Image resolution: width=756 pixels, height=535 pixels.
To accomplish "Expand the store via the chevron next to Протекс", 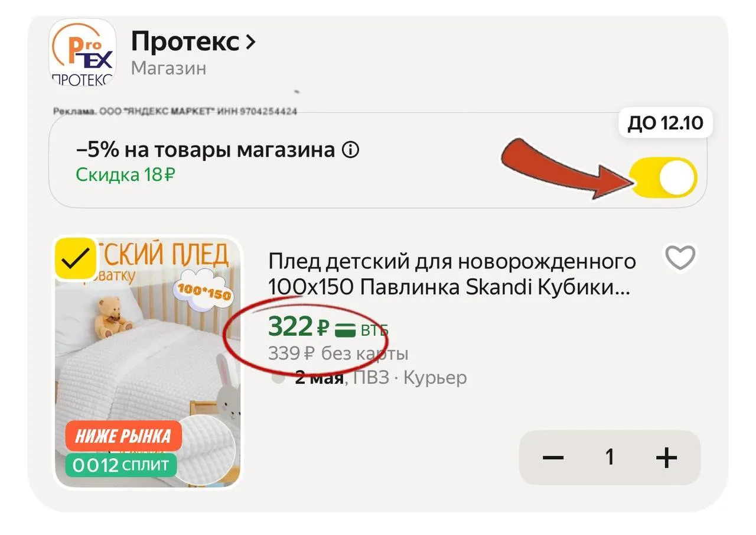I will pyautogui.click(x=250, y=42).
